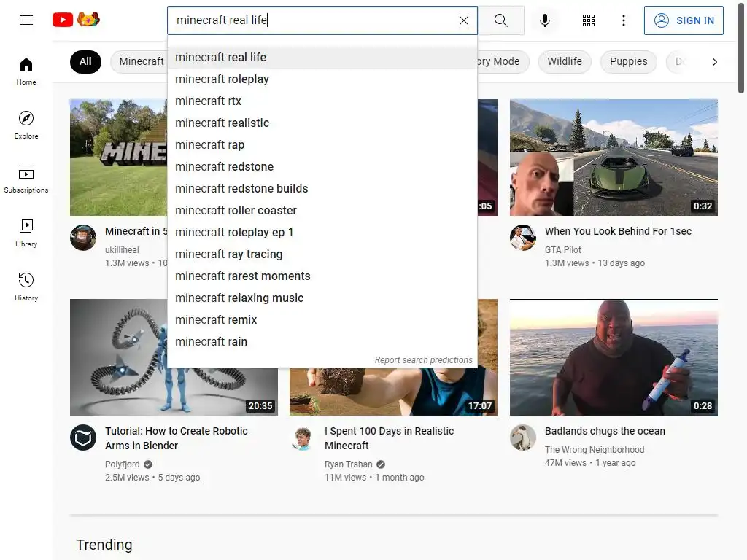The height and width of the screenshot is (560, 747).
Task: Start voice search with the microphone
Action: point(544,20)
